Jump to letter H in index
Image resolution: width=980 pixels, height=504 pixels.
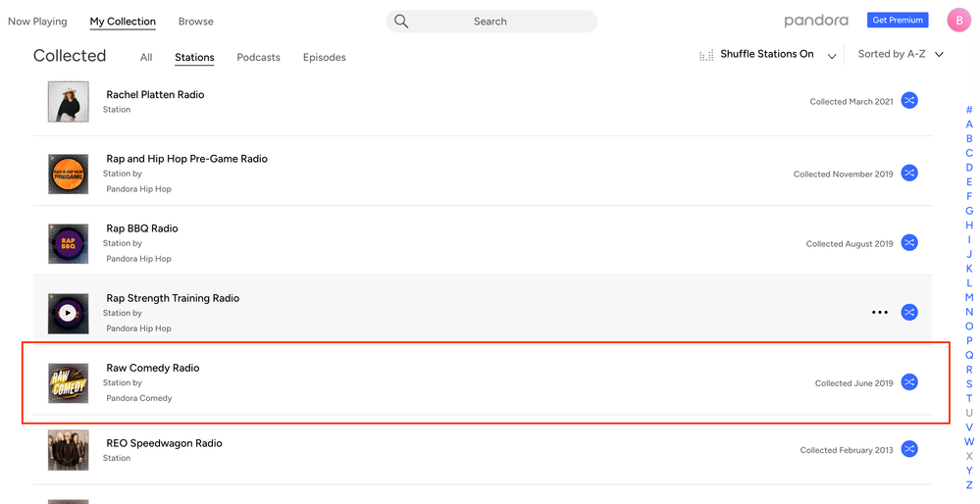969,226
